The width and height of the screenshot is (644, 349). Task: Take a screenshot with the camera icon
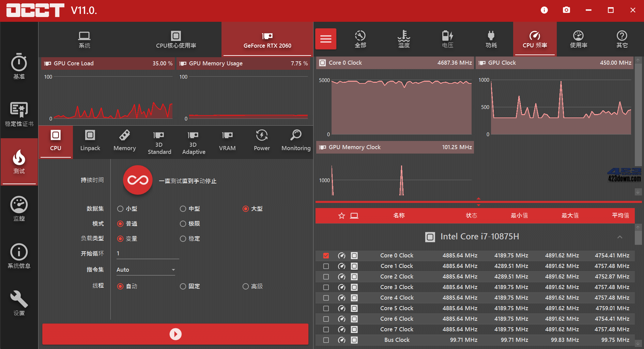pyautogui.click(x=566, y=10)
